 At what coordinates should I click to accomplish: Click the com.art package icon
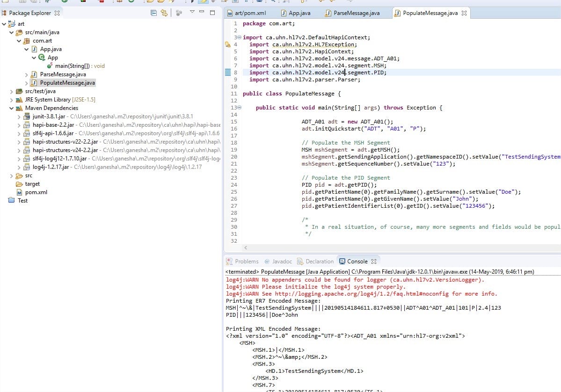tap(27, 41)
